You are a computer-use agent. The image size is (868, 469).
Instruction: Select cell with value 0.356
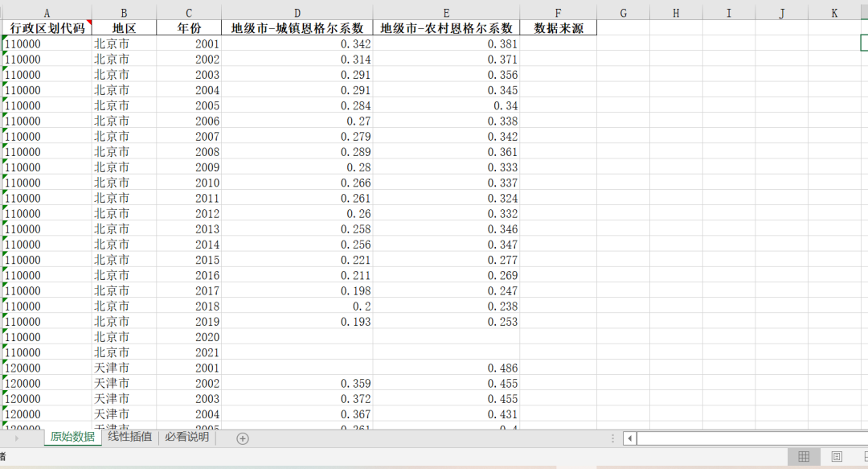(x=446, y=75)
